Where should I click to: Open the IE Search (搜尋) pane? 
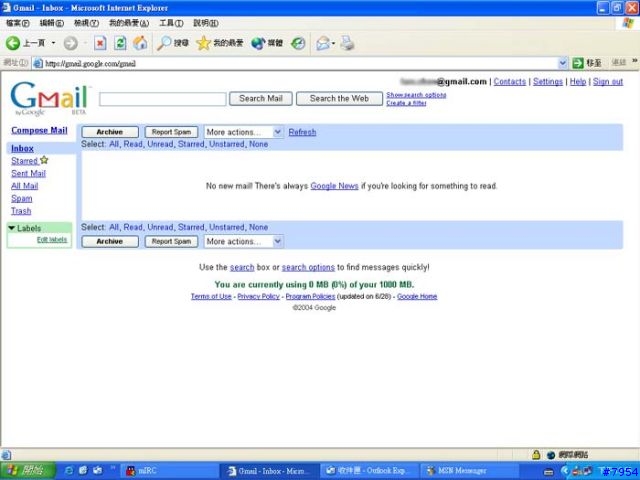point(173,43)
